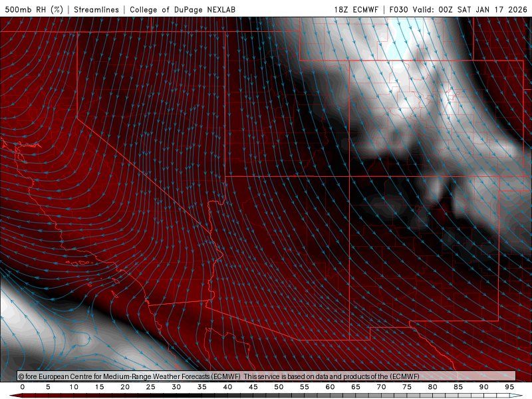
Task: Click the ECMWF copyright notice banner
Action: click(x=267, y=376)
